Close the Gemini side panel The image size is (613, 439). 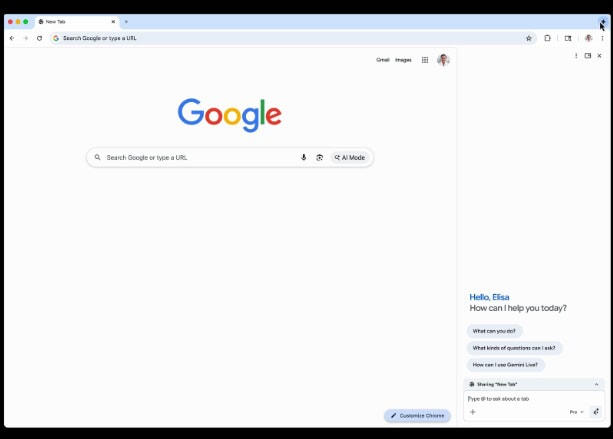[x=600, y=56]
